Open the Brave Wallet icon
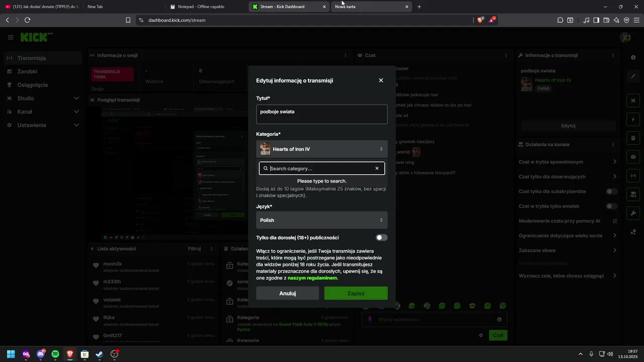 (x=606, y=20)
